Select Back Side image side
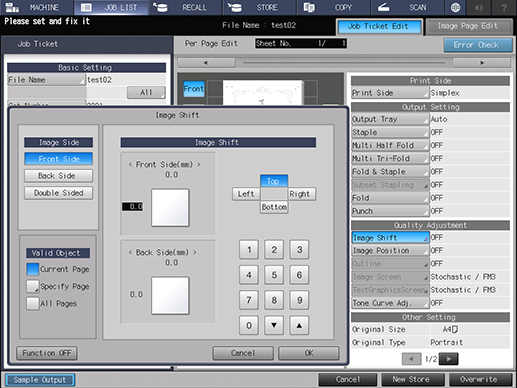517x388 pixels. pyautogui.click(x=58, y=176)
